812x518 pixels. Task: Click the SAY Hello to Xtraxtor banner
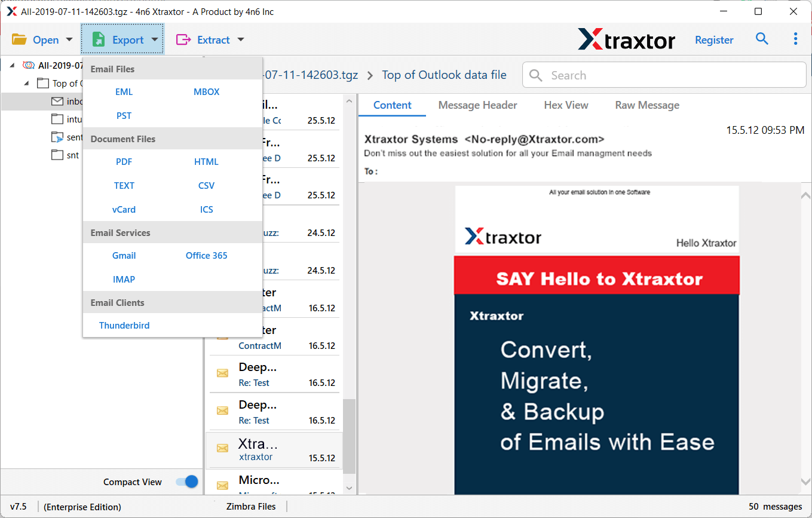click(597, 275)
